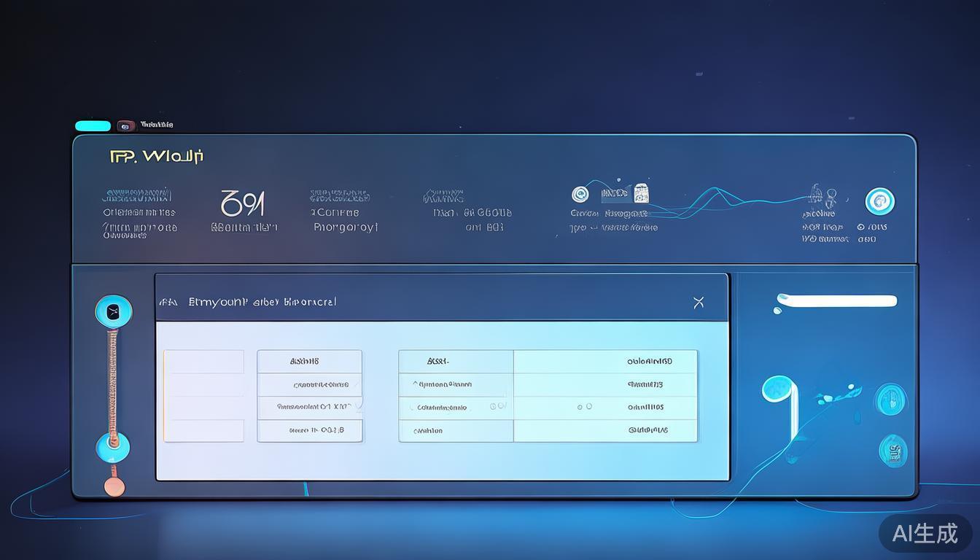The width and height of the screenshot is (980, 560).
Task: Select the FP. WloJp title menu
Action: coord(157,155)
